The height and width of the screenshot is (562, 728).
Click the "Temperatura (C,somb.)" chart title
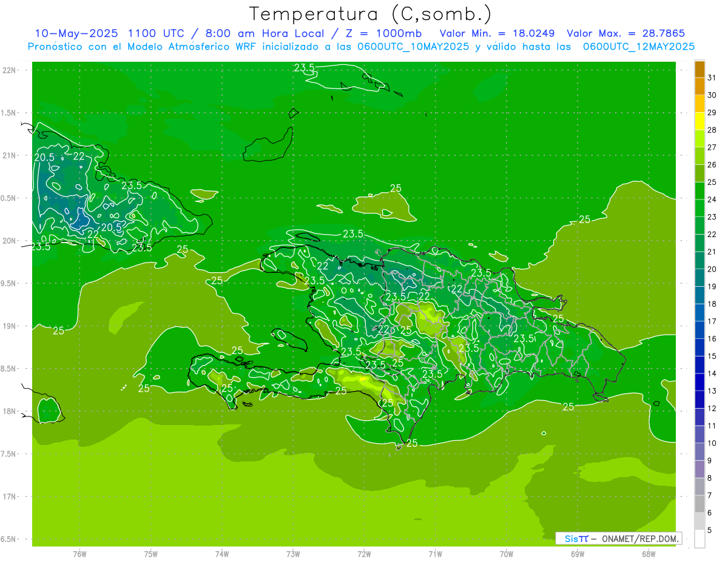(370, 14)
